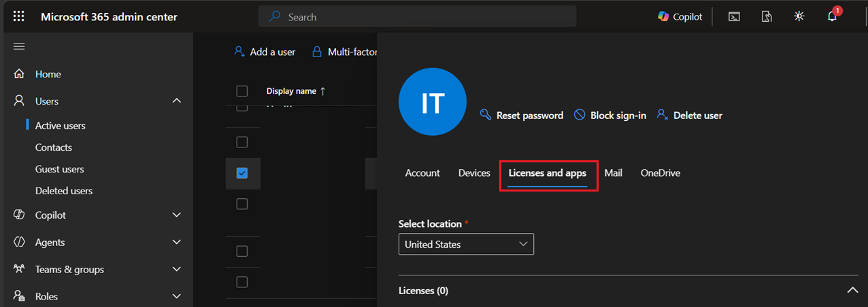The height and width of the screenshot is (307, 868).
Task: Open Contacts in the sidebar
Action: pos(54,147)
